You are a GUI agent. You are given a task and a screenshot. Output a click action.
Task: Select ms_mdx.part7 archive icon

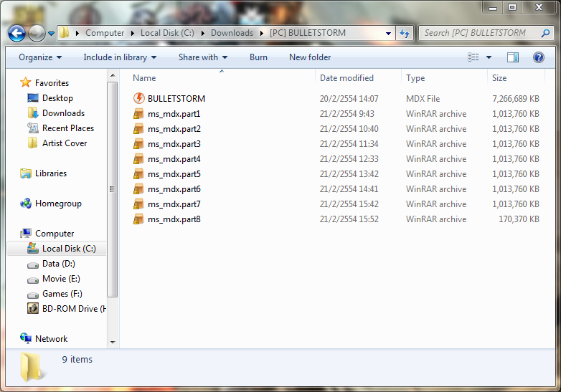pyautogui.click(x=138, y=204)
